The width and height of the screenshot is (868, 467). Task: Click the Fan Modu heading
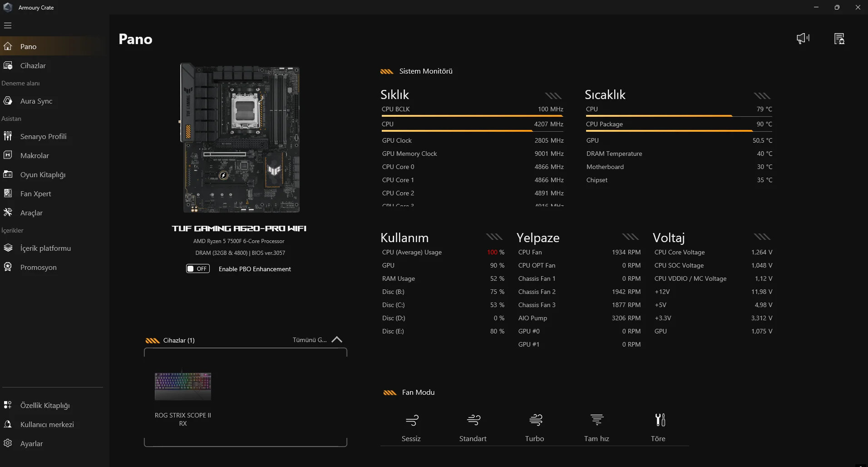(x=418, y=392)
